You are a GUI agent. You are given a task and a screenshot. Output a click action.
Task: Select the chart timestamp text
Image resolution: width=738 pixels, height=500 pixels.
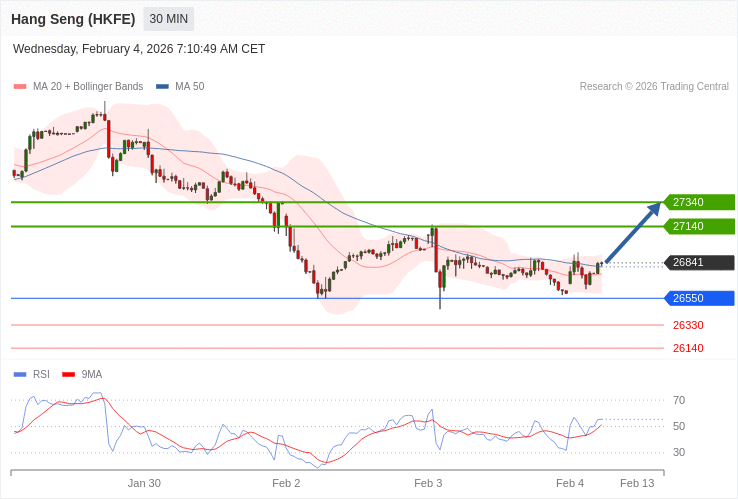(139, 49)
